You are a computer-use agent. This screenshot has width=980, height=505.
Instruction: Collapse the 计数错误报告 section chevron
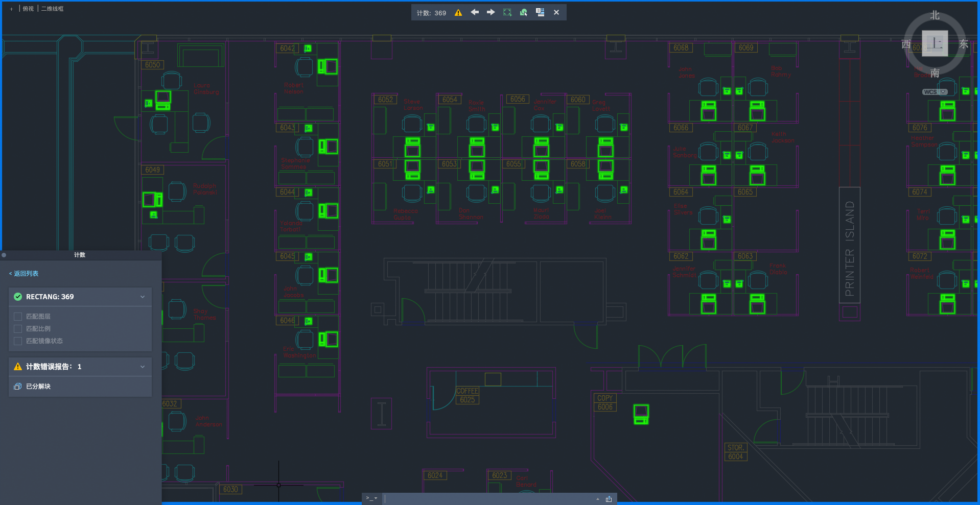143,367
